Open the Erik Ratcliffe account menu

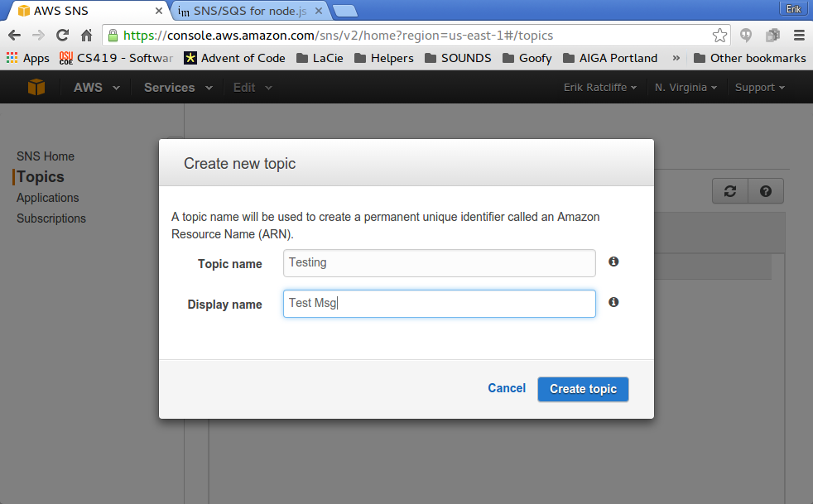point(600,87)
